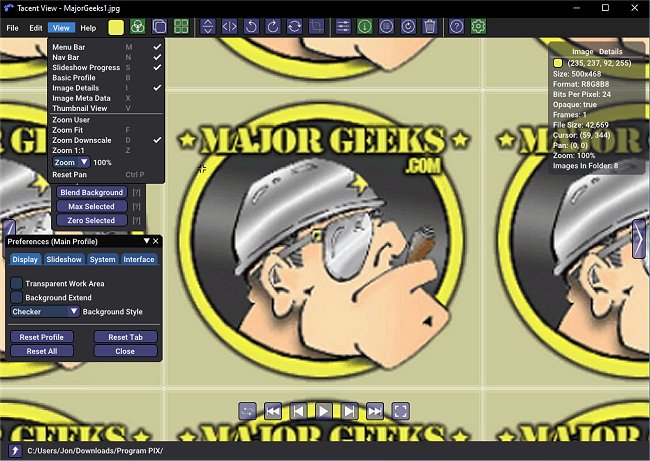Choose Reset Pan from View menu
The width and height of the screenshot is (650, 461).
coord(106,175)
